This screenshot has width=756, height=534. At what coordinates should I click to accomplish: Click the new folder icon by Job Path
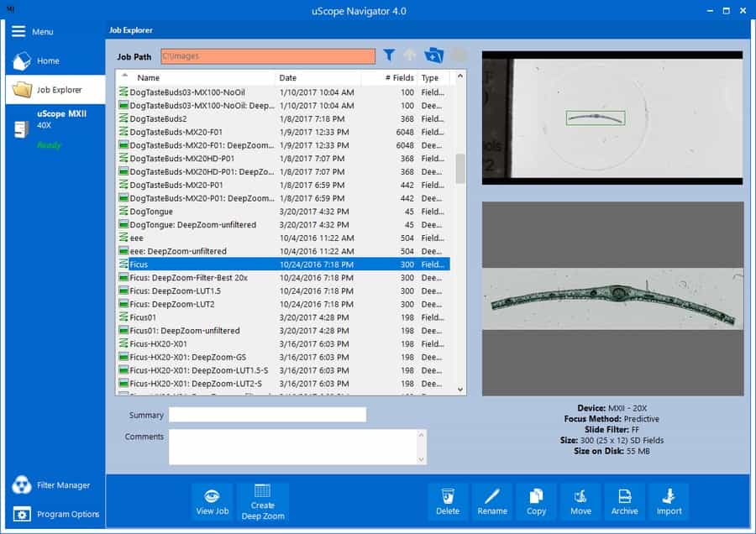pyautogui.click(x=433, y=55)
